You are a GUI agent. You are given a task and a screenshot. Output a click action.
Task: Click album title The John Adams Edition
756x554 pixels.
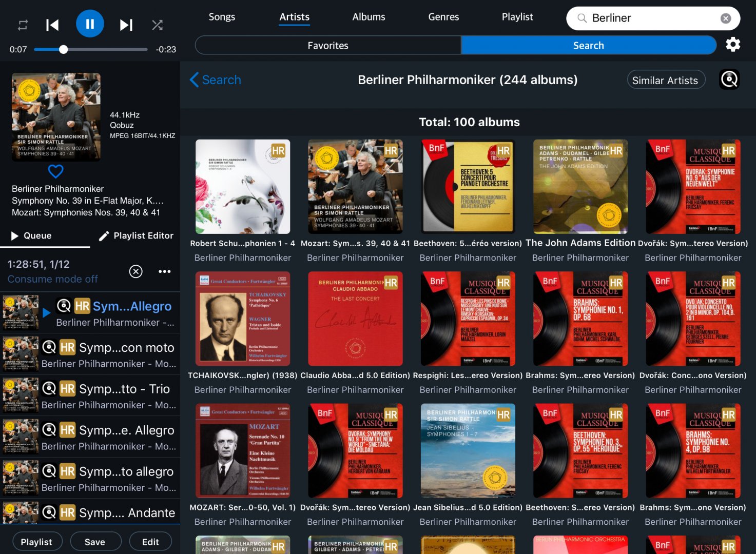pyautogui.click(x=580, y=243)
